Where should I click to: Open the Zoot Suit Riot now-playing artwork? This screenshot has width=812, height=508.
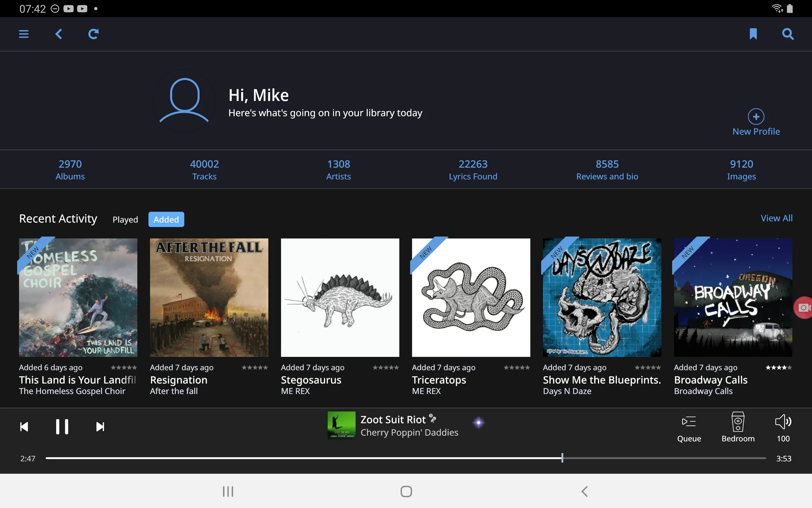(x=341, y=425)
